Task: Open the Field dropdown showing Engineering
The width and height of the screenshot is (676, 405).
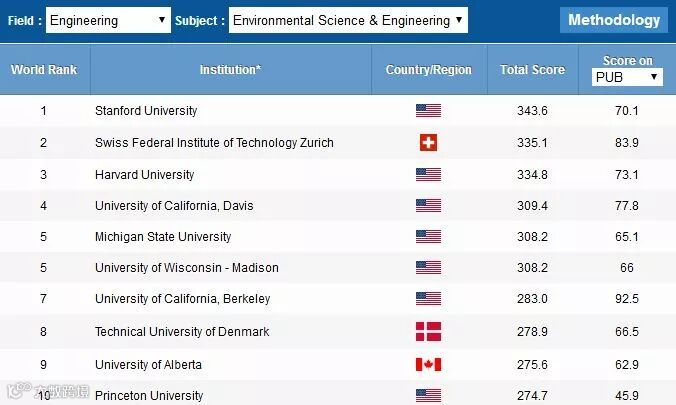Action: pos(108,20)
